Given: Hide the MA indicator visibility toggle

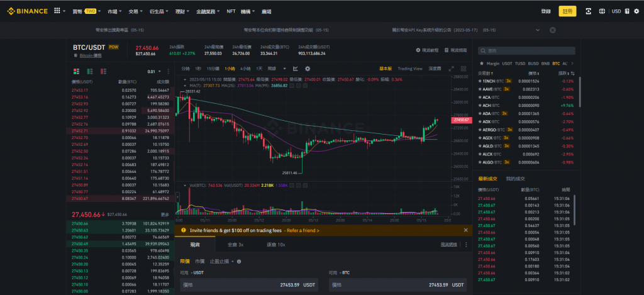Looking at the screenshot, I should 292,86.
